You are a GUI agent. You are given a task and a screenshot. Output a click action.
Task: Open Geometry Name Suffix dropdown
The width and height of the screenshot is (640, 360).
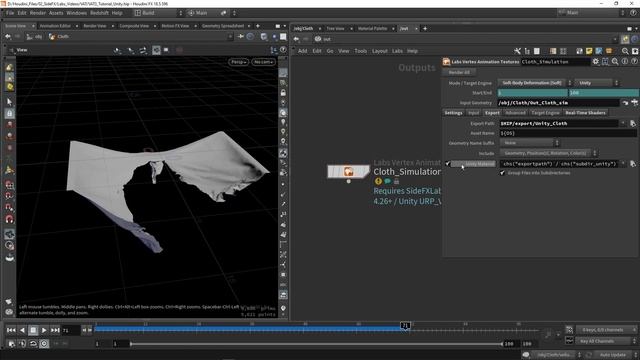pos(529,143)
